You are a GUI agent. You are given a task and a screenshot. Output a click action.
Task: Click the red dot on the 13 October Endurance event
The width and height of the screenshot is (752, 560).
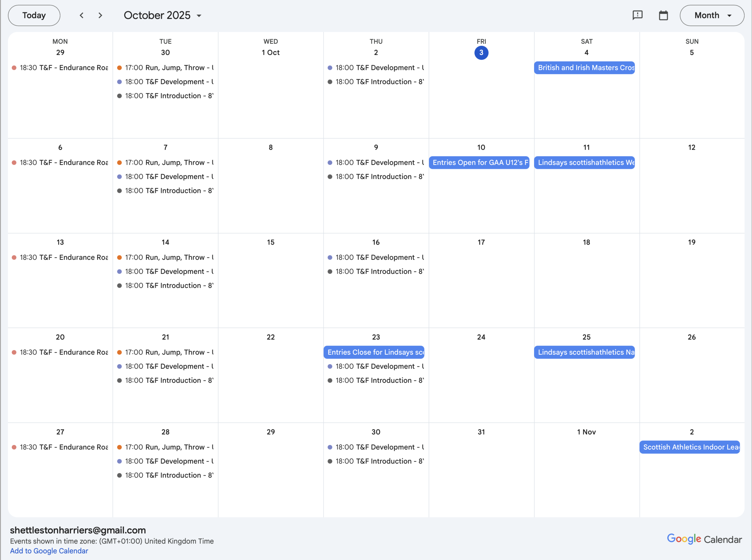click(x=14, y=258)
